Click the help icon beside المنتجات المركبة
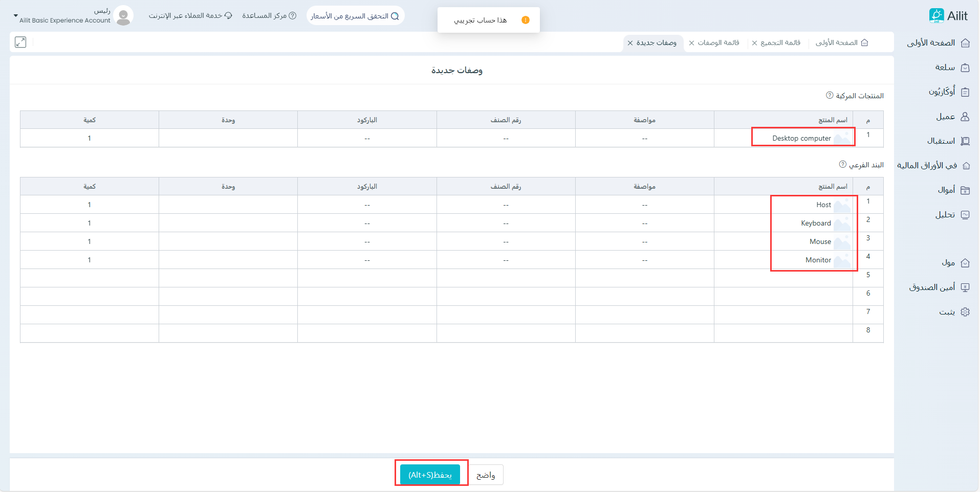 [830, 96]
